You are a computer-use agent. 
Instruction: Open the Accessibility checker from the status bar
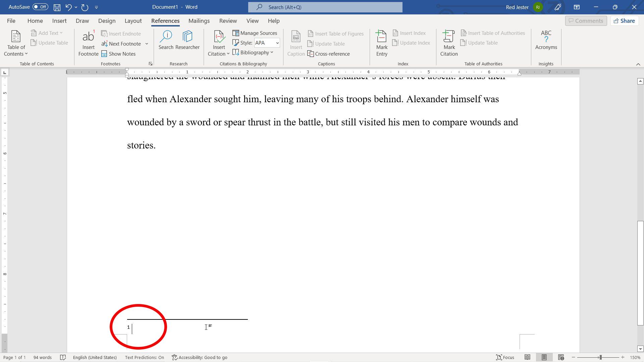coord(200,357)
